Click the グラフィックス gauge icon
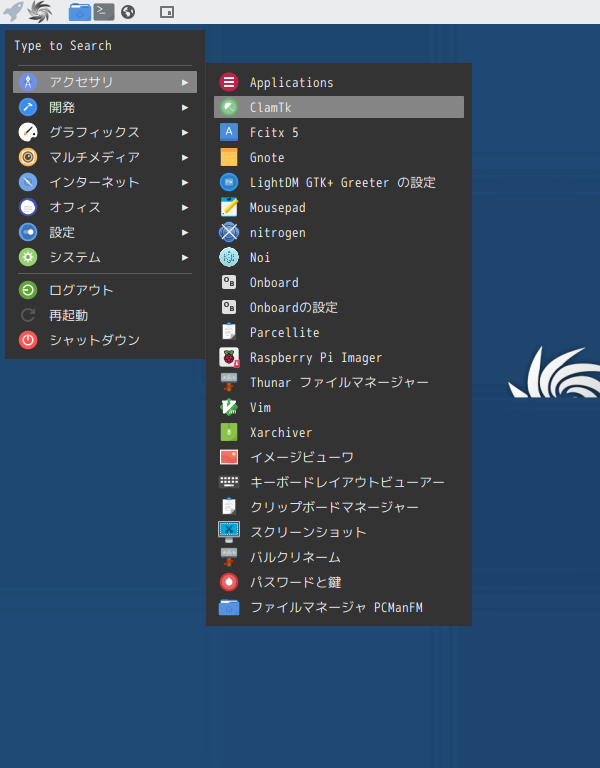 click(x=28, y=132)
